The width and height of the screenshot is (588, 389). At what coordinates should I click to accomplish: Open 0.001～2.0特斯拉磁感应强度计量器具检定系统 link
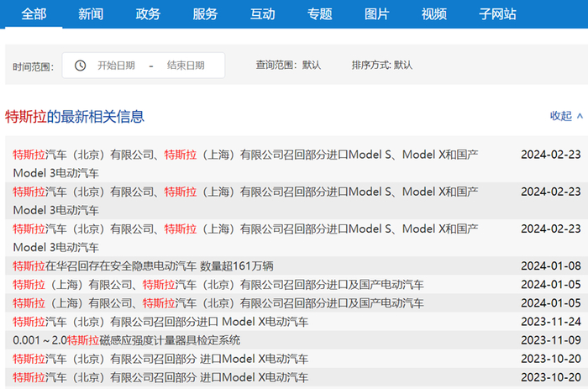[126, 340]
